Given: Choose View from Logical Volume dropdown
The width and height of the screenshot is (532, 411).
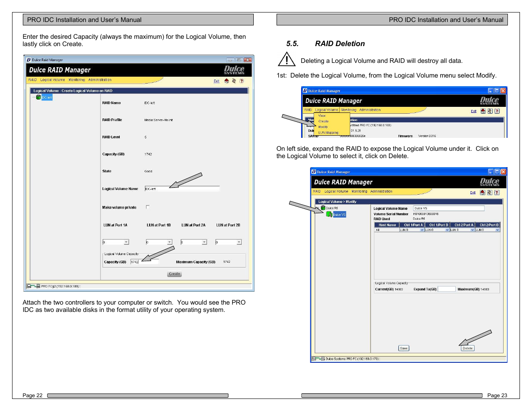Looking at the screenshot, I should (322, 116).
